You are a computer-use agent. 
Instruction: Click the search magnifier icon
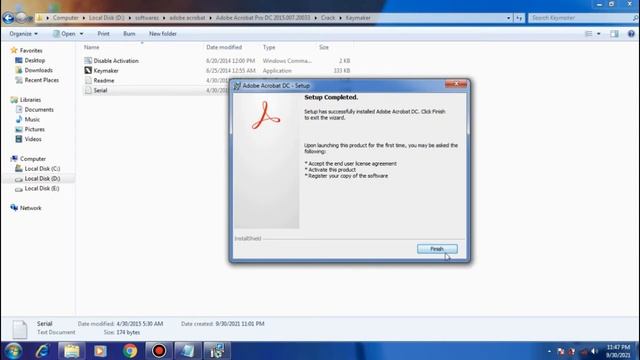636,18
